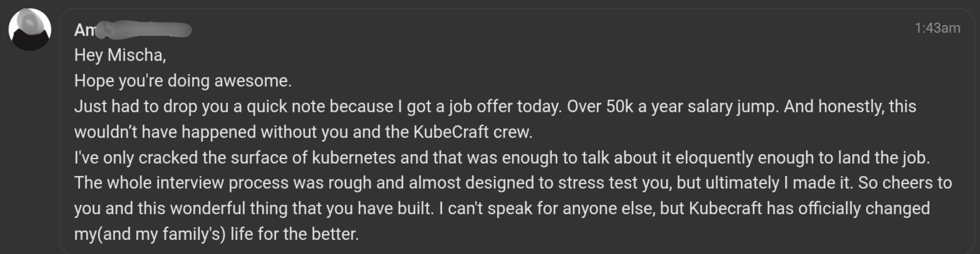This screenshot has height=254, width=980.
Task: Click the sender's profile avatar
Action: 30,30
